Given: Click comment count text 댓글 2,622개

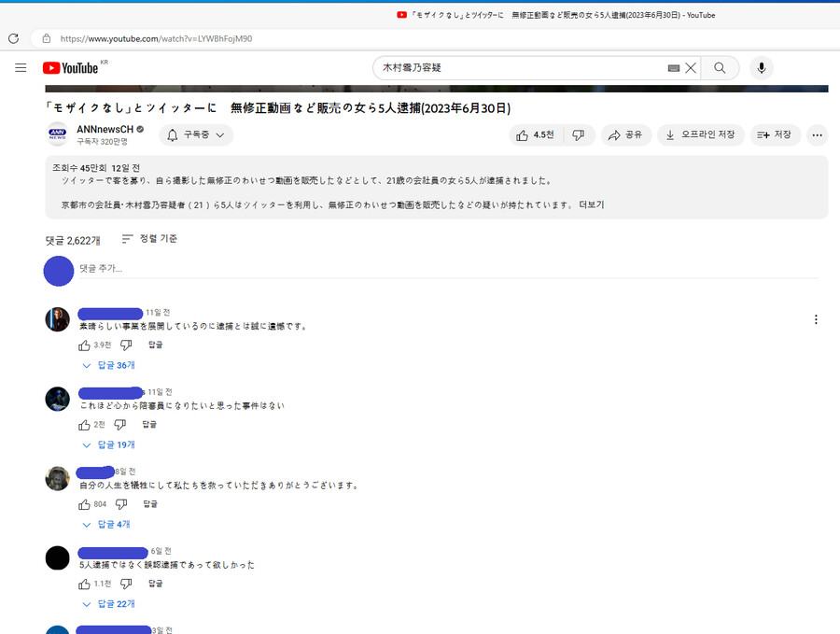Looking at the screenshot, I should tap(73, 241).
